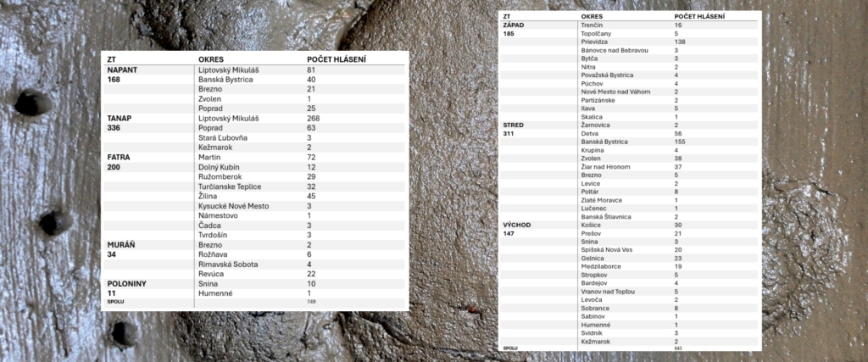Click the Medzilaborce row
The image size is (868, 362).
click(x=630, y=267)
